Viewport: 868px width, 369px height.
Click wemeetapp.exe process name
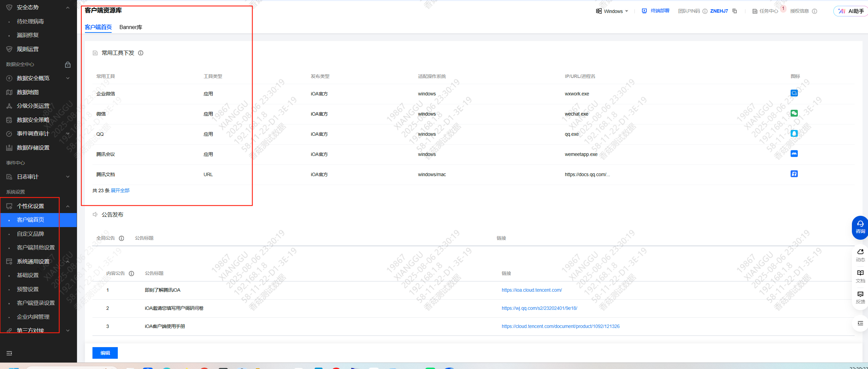click(x=581, y=154)
